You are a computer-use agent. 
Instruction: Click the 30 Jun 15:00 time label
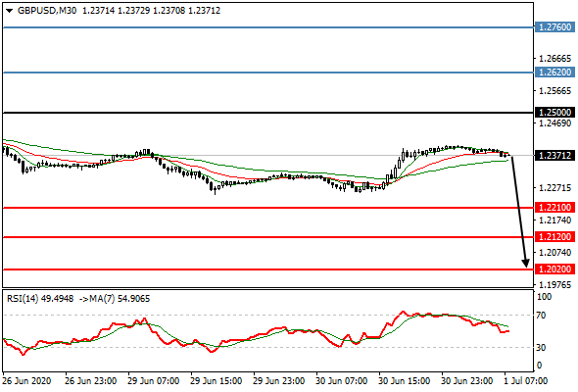coord(404,381)
